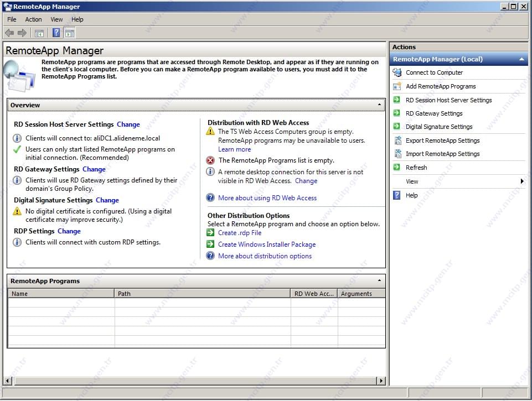Click Change link after visible in RD Web Access

306,181
